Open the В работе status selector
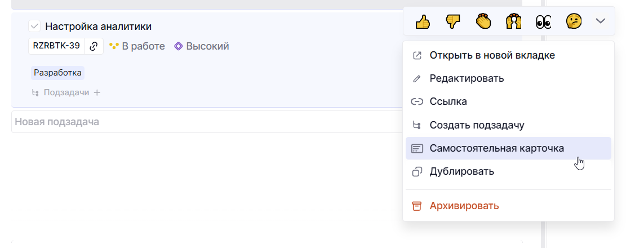Viewport: 644px width, 248px height. [x=137, y=46]
